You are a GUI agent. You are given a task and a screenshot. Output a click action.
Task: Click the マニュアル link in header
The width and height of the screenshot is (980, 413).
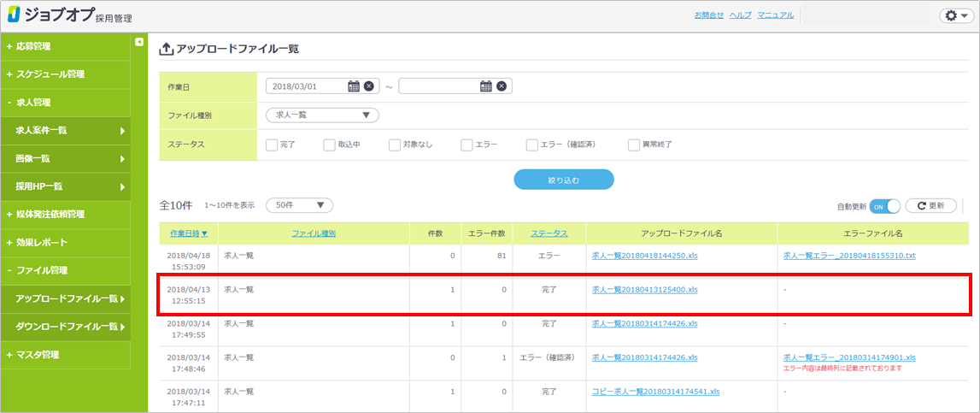click(775, 15)
